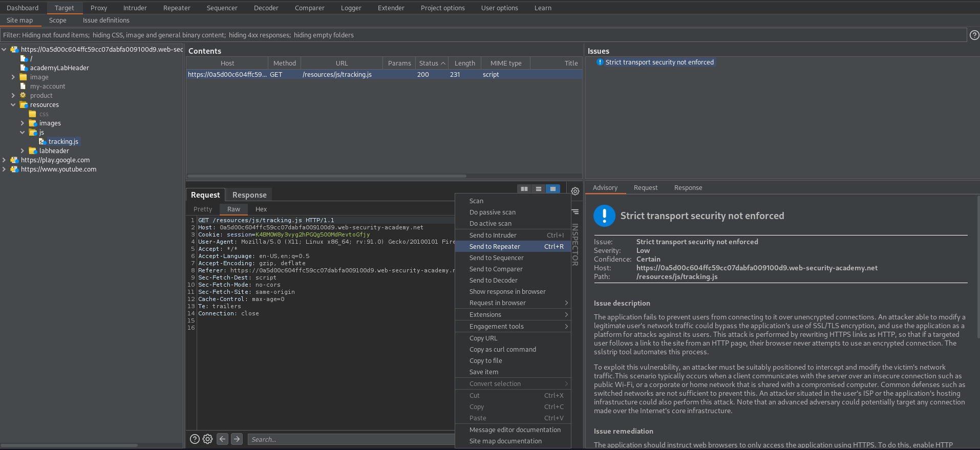Screen dimensions: 980x450
Task: Open the issue Response tab beside Advisory
Action: coord(688,187)
